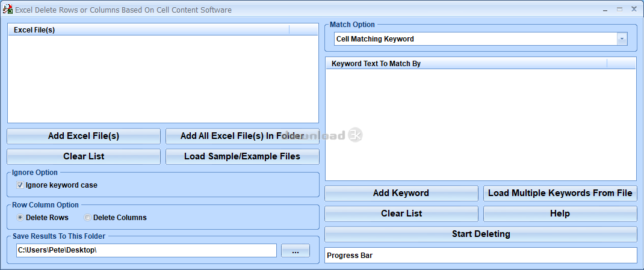Open the Match Option dropdown arrow
The height and width of the screenshot is (270, 644).
pos(622,39)
